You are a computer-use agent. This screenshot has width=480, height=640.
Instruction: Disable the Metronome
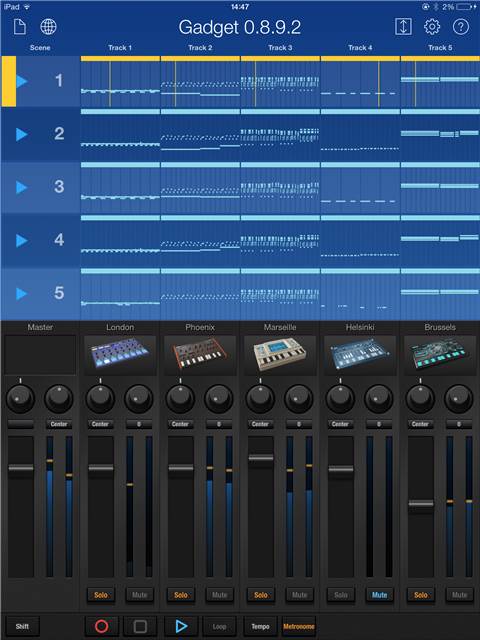point(299,627)
